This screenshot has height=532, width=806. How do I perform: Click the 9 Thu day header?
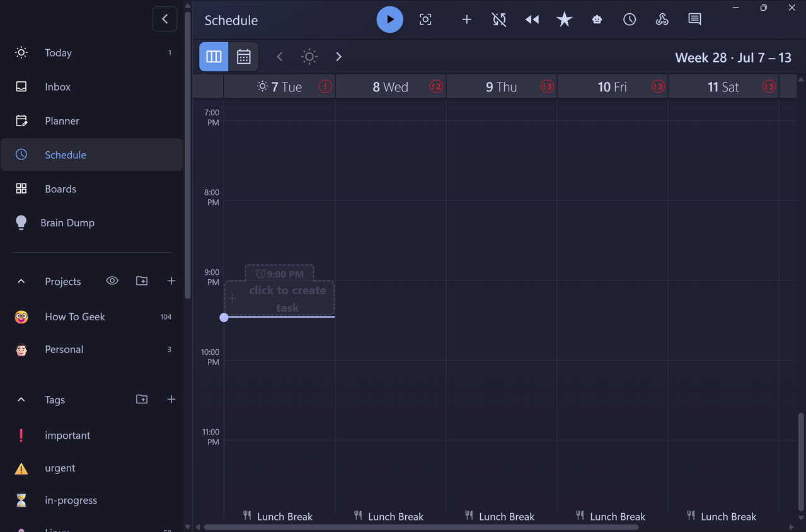point(501,87)
